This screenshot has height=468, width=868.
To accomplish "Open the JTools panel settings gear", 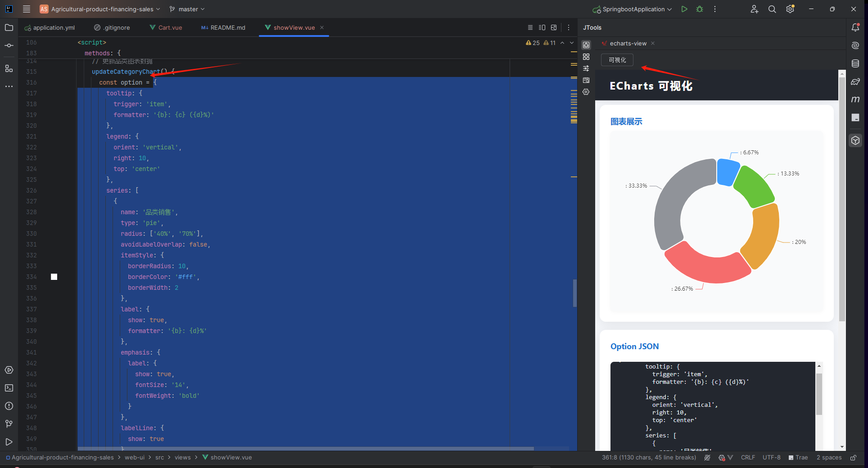I will tap(586, 92).
